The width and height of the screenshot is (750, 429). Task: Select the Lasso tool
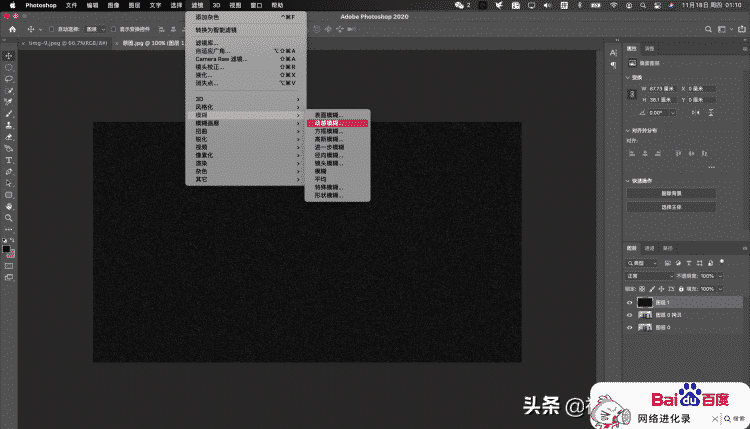click(x=9, y=79)
